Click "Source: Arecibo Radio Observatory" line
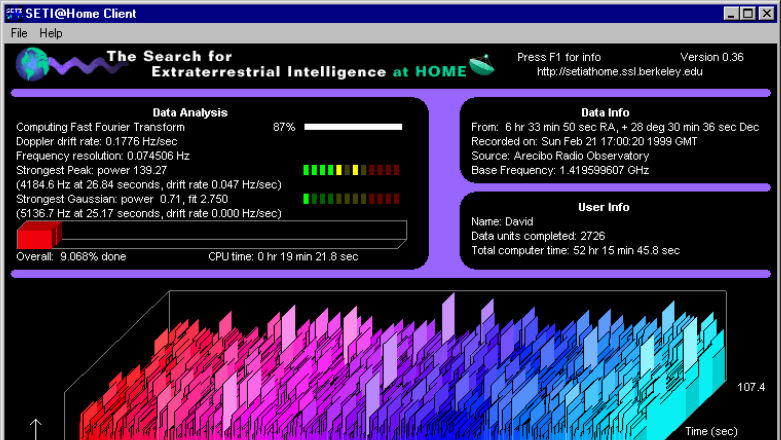This screenshot has height=440, width=781. [560, 156]
